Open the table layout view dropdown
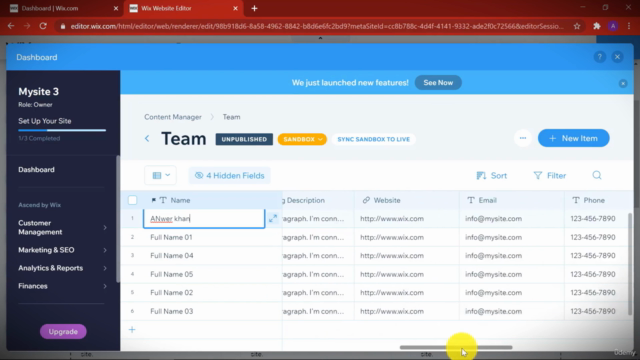The image size is (640, 360). coord(160,176)
